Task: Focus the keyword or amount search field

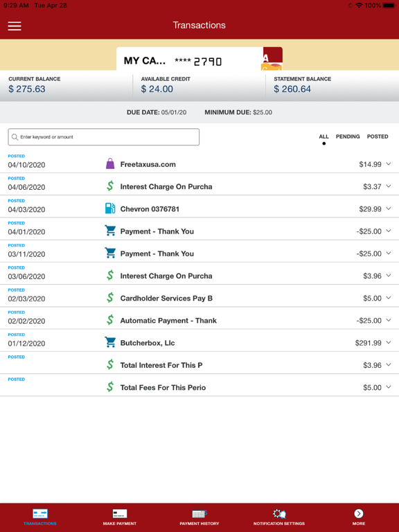Action: coord(103,137)
